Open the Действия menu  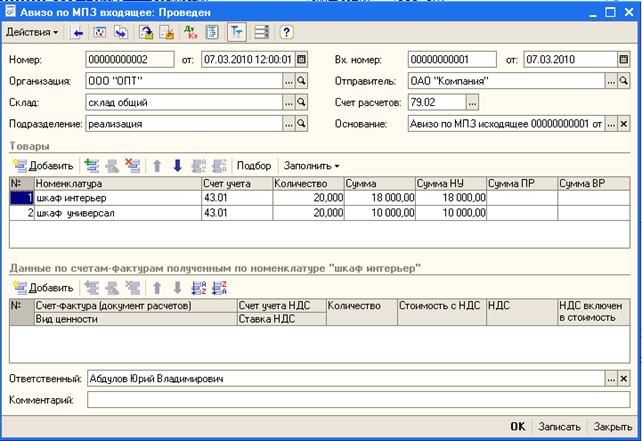(x=33, y=33)
